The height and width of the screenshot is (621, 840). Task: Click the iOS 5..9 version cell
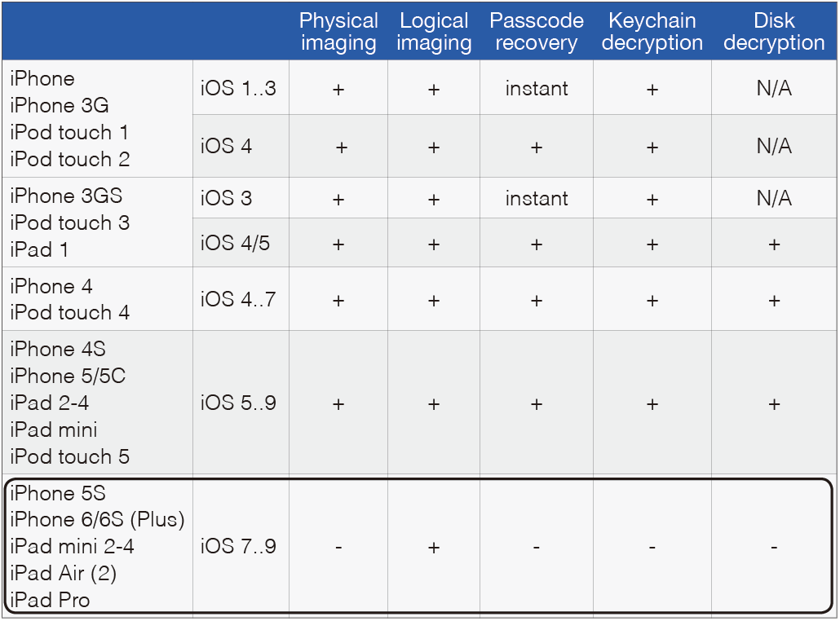coord(238,403)
